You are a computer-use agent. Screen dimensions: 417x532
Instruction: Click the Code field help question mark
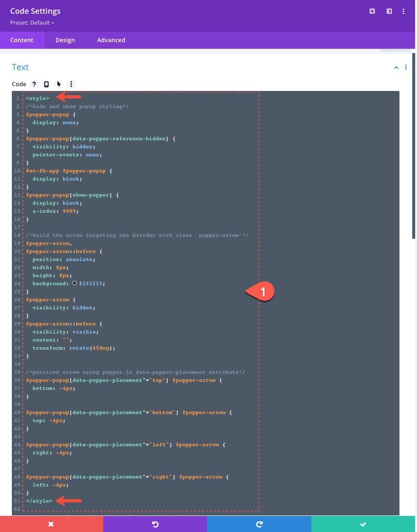coord(34,84)
